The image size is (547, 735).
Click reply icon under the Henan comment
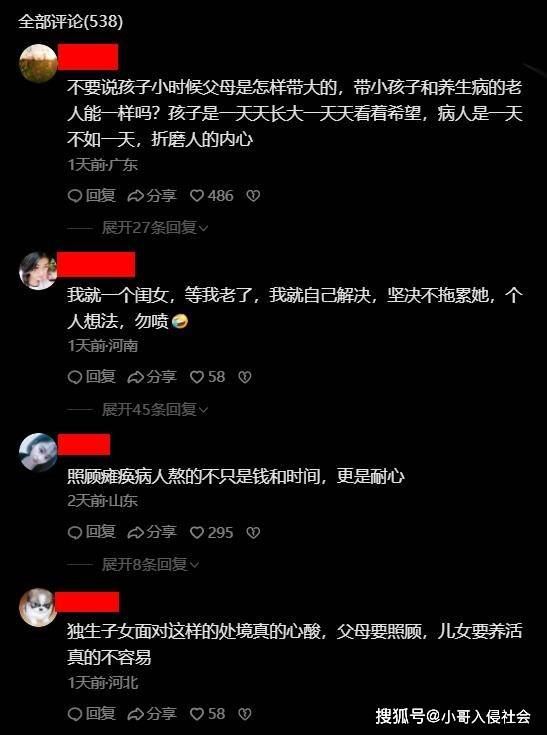coord(92,377)
